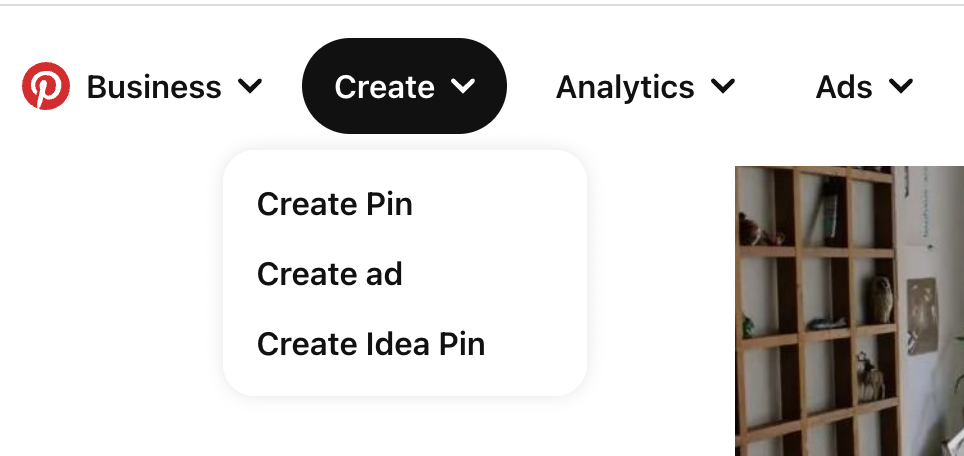The image size is (964, 456).
Task: Expand the chevron next to Business
Action: tap(250, 87)
